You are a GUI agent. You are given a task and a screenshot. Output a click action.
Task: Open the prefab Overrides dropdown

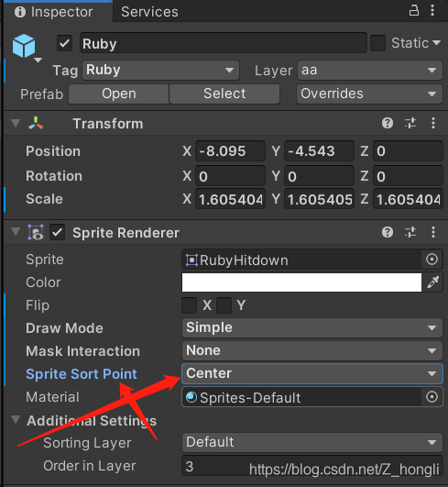[369, 94]
